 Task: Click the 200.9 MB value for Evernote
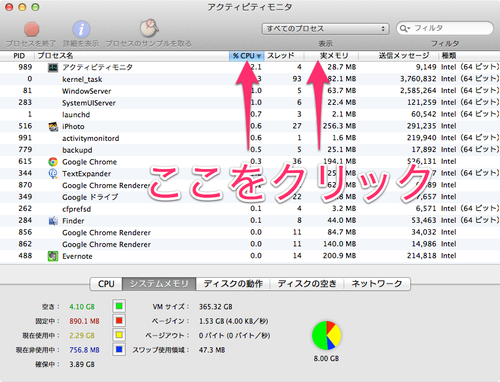pos(339,256)
